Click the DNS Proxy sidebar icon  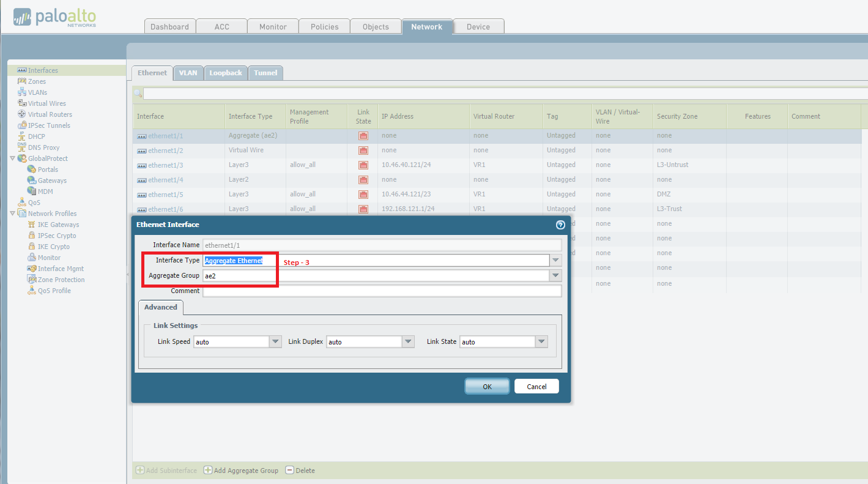click(x=22, y=147)
